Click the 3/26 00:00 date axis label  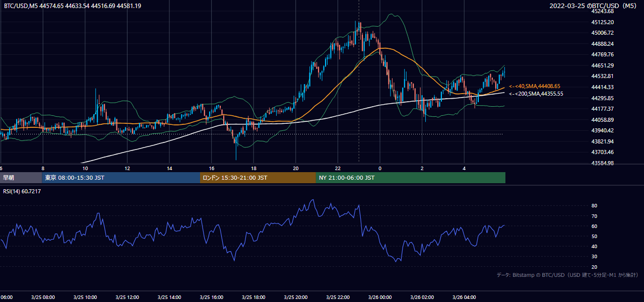[x=380, y=297]
